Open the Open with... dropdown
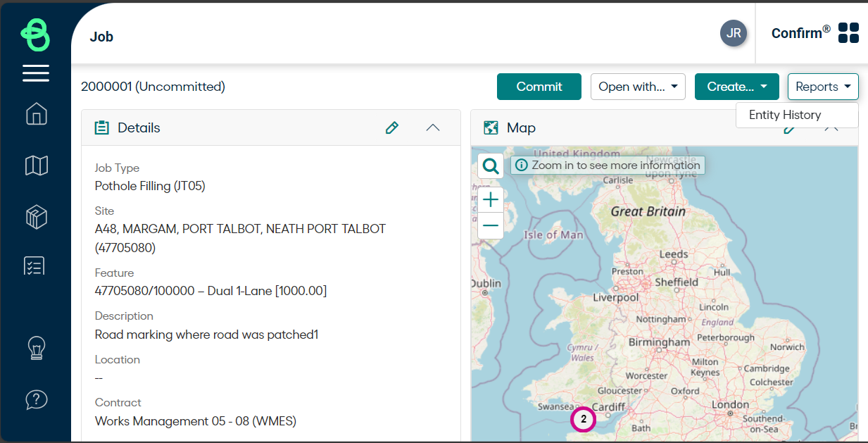The width and height of the screenshot is (868, 443). pos(638,87)
